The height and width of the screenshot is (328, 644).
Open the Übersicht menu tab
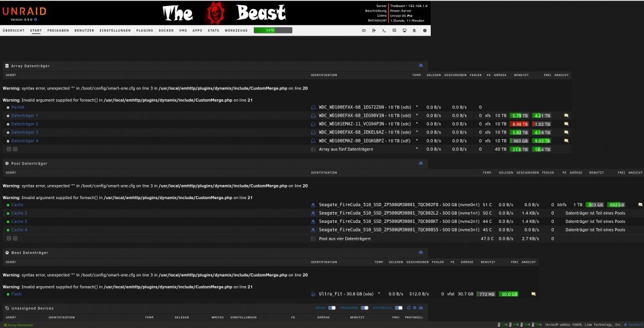point(14,30)
